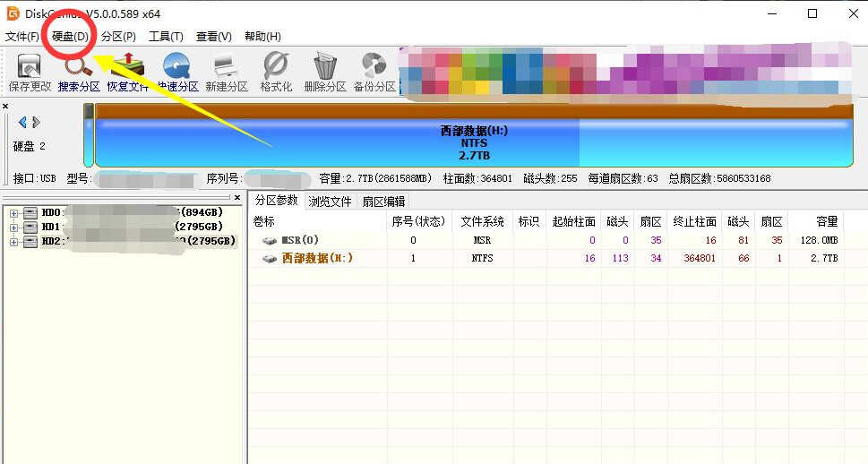Click the DiskGenius app logo icon
Image resolution: width=868 pixels, height=464 pixels.
tap(13, 13)
